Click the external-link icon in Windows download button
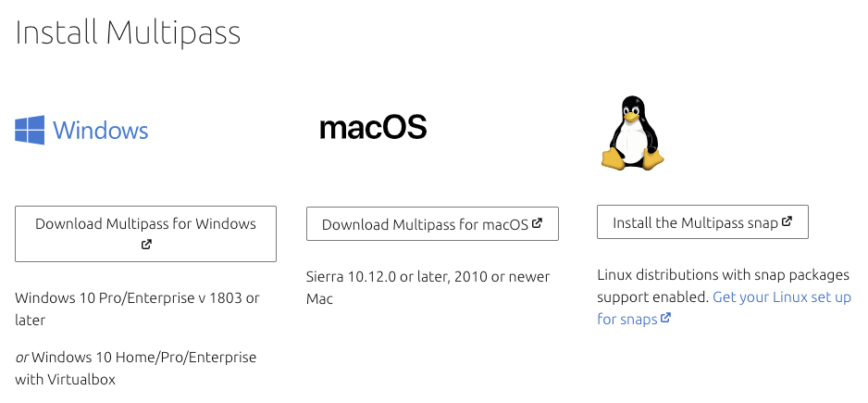The width and height of the screenshot is (868, 403). (146, 245)
